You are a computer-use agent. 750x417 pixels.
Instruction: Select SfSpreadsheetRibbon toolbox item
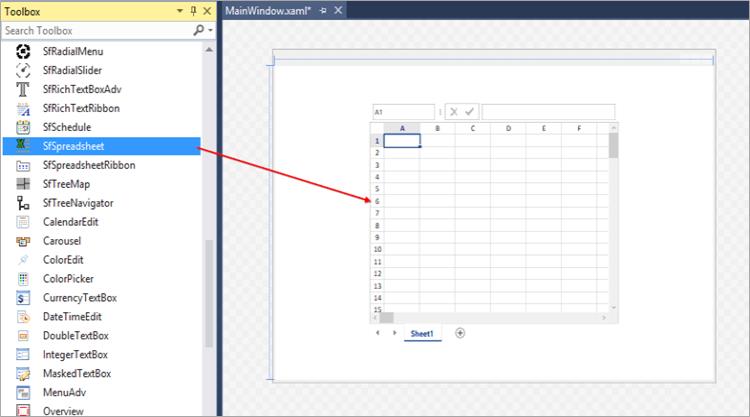tap(101, 165)
